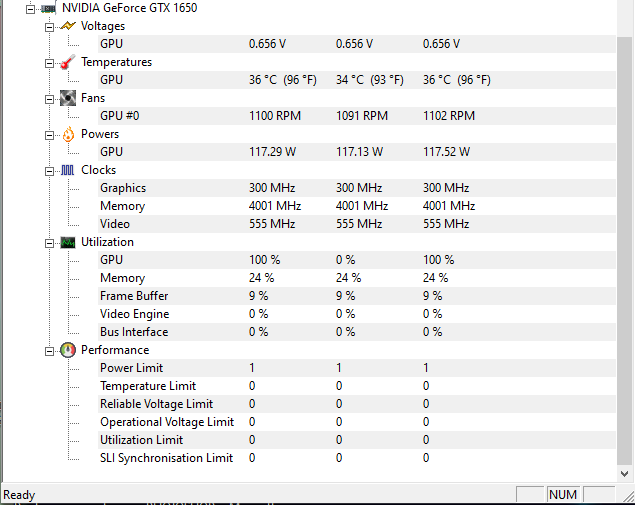Collapse the Performance section
The width and height of the screenshot is (635, 505).
pyautogui.click(x=49, y=351)
